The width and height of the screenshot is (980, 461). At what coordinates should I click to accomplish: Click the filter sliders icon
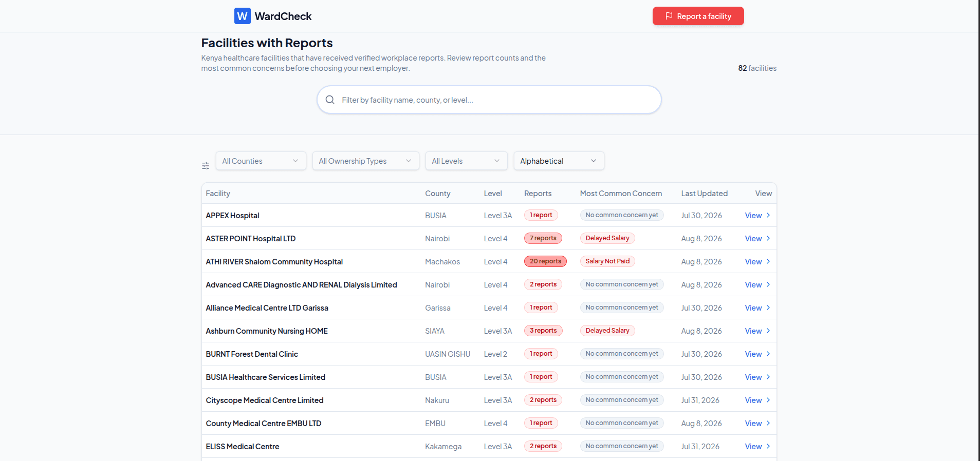(206, 166)
